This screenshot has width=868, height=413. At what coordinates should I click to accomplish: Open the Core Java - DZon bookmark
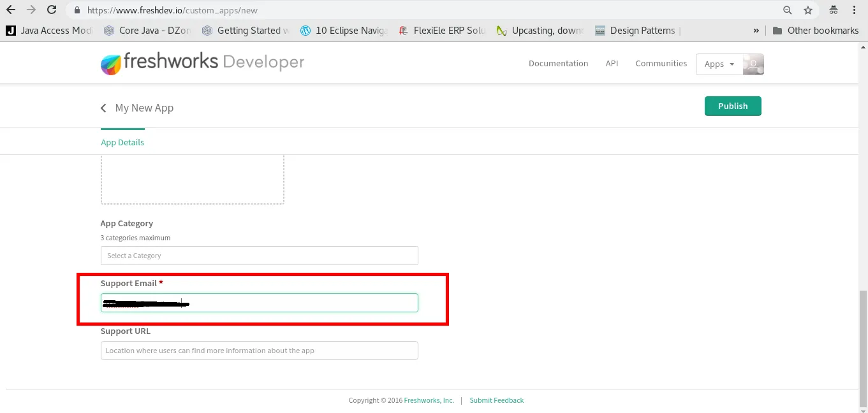click(147, 30)
